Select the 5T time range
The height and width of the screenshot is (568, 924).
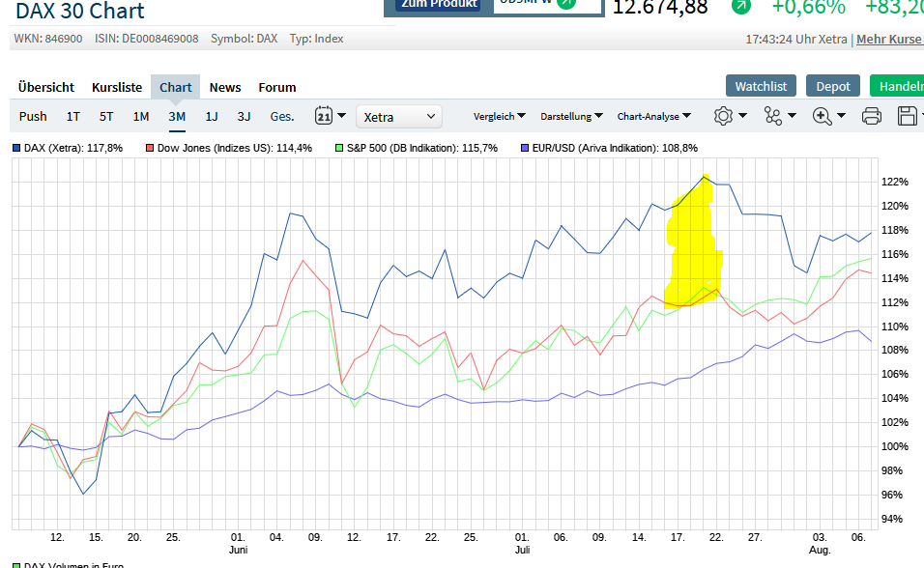106,116
